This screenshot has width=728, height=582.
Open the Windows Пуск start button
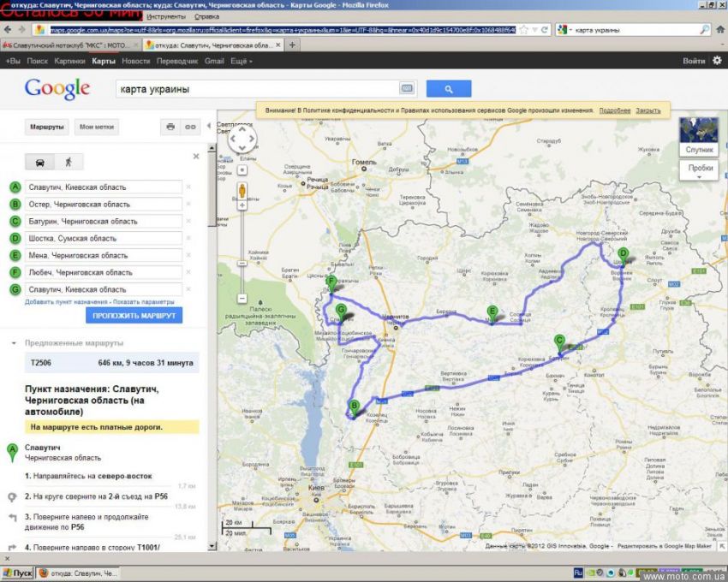point(18,573)
